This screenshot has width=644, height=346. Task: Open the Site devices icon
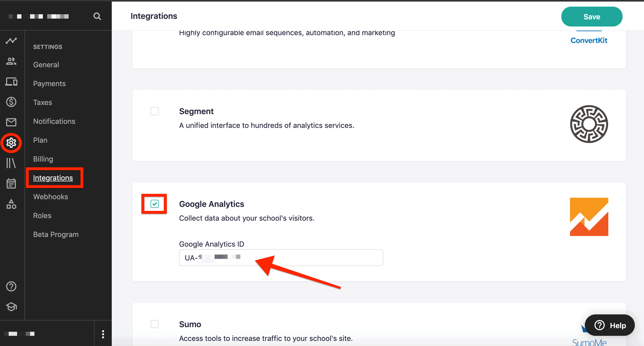pyautogui.click(x=11, y=82)
